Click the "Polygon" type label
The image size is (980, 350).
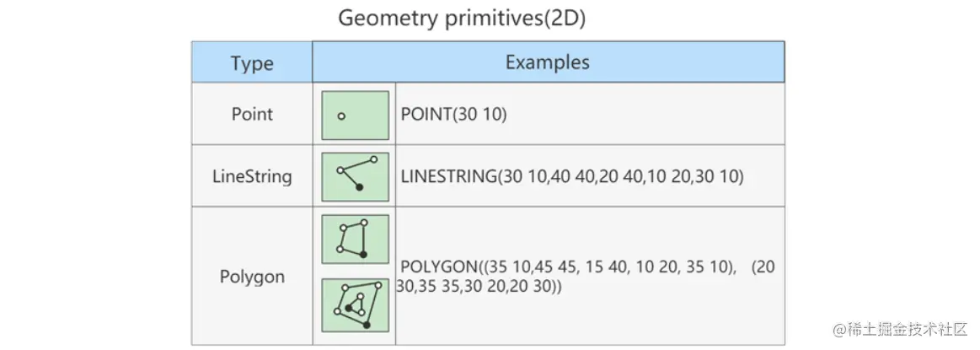click(x=252, y=277)
